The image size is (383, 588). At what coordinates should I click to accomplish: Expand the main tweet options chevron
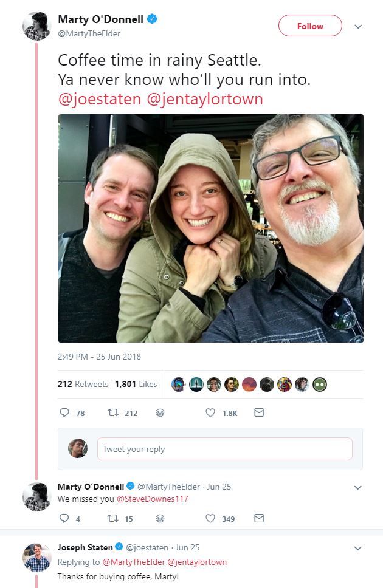coord(358,27)
